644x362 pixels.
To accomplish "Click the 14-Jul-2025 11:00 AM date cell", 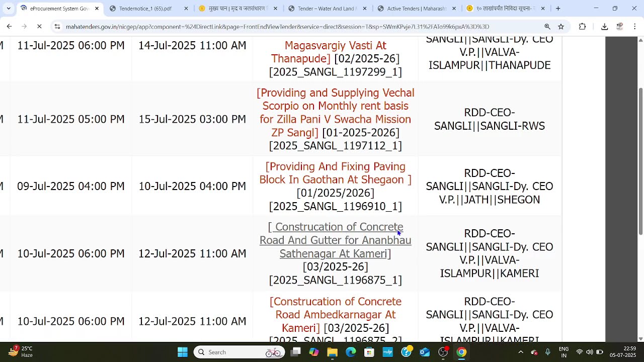I will point(192,45).
